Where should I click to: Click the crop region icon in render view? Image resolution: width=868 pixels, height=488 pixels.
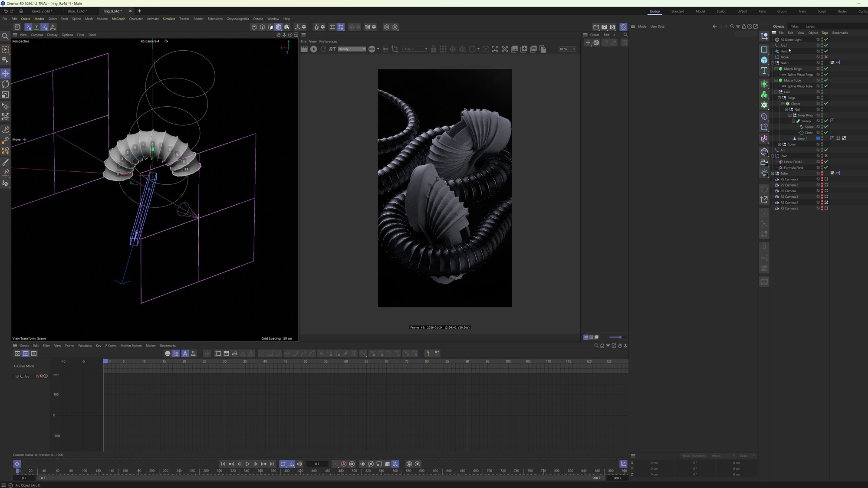click(x=395, y=49)
